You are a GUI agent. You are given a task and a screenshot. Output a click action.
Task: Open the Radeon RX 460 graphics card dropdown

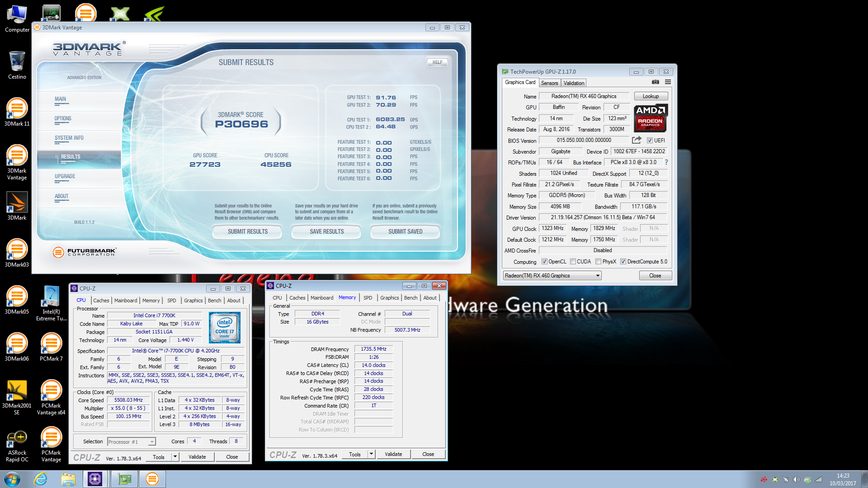(552, 276)
